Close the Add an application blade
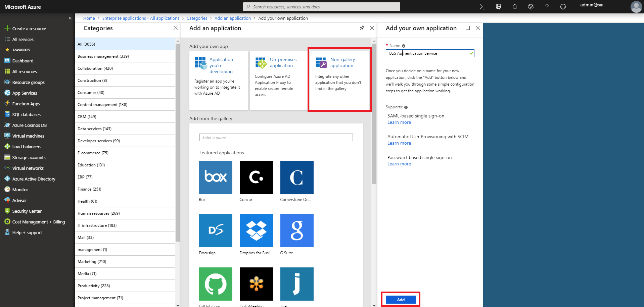Screen dimensions: 644x307 click(x=372, y=28)
